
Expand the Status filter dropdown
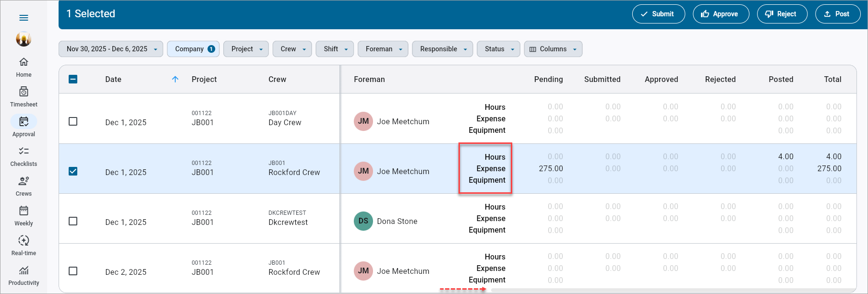(498, 49)
